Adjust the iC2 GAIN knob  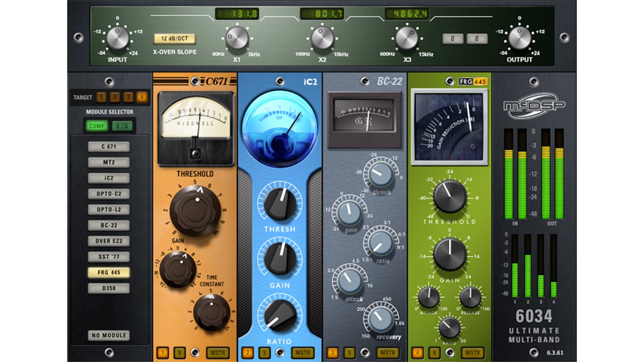[x=280, y=258]
